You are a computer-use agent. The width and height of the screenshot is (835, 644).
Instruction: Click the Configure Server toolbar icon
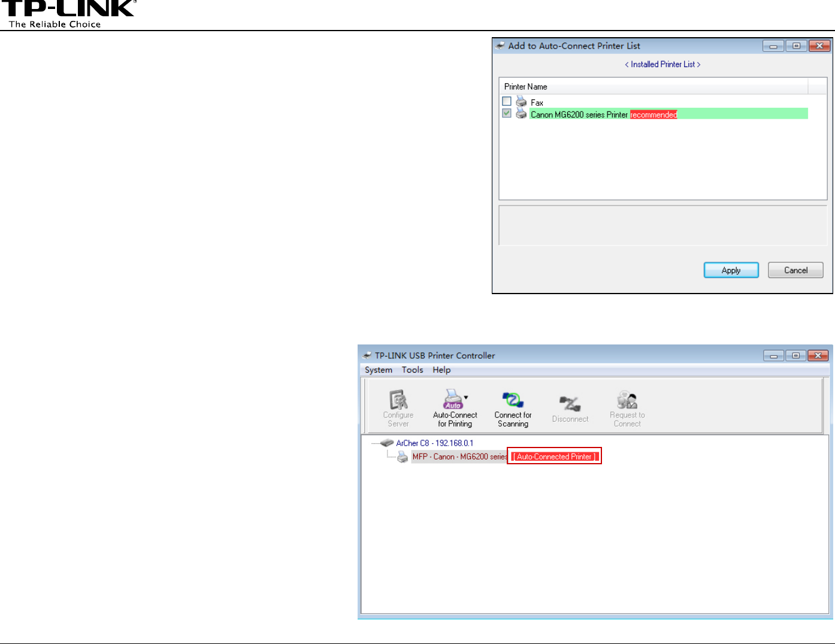[398, 400]
